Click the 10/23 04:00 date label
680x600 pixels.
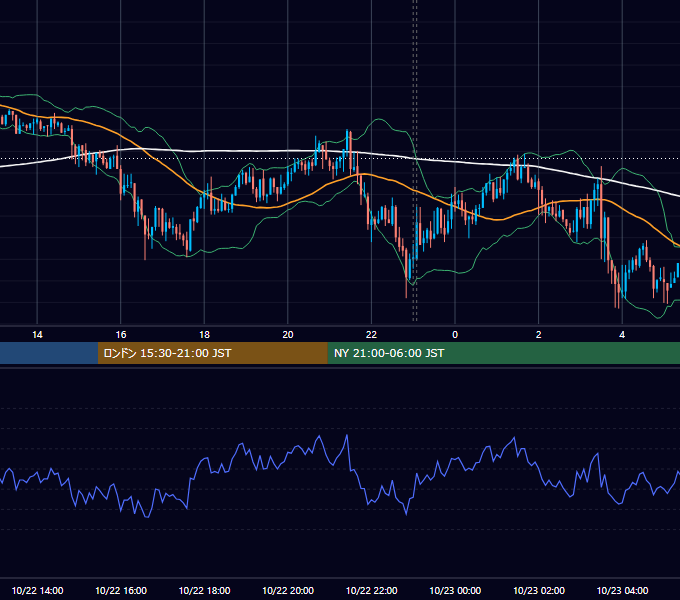click(x=622, y=590)
